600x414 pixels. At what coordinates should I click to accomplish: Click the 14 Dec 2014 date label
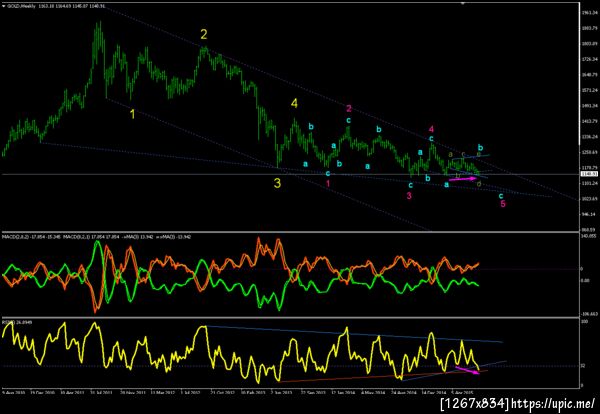tap(434, 393)
